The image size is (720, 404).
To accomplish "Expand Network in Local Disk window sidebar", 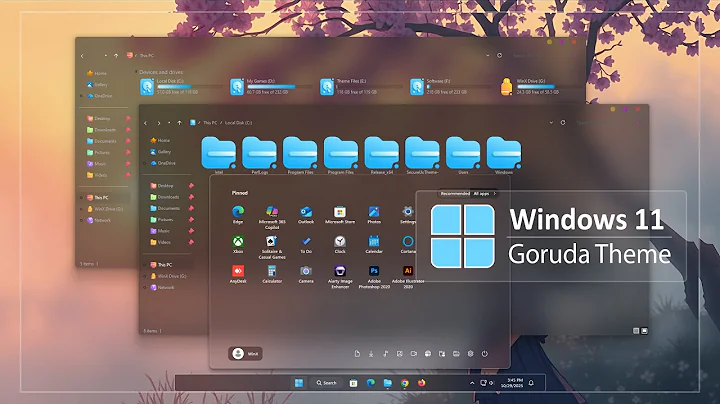I will tap(145, 287).
